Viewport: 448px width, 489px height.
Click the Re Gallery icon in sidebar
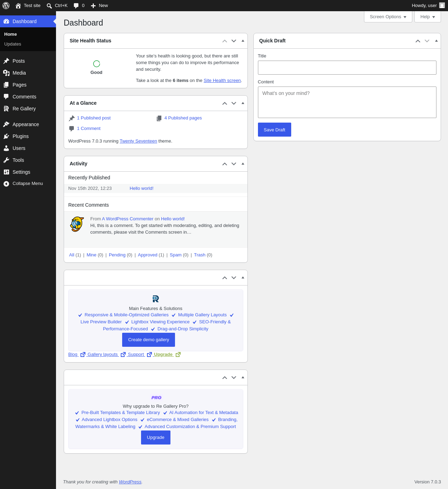(x=6, y=109)
